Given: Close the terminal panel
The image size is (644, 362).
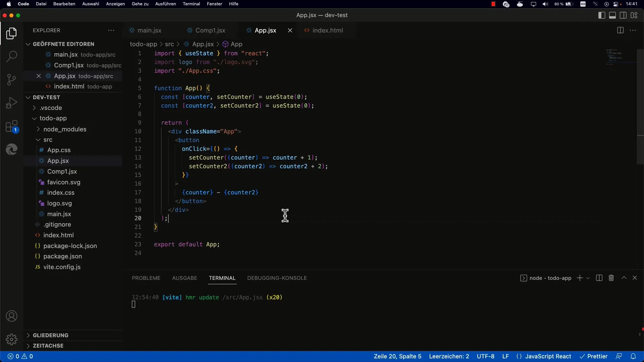Looking at the screenshot, I should click(635, 278).
